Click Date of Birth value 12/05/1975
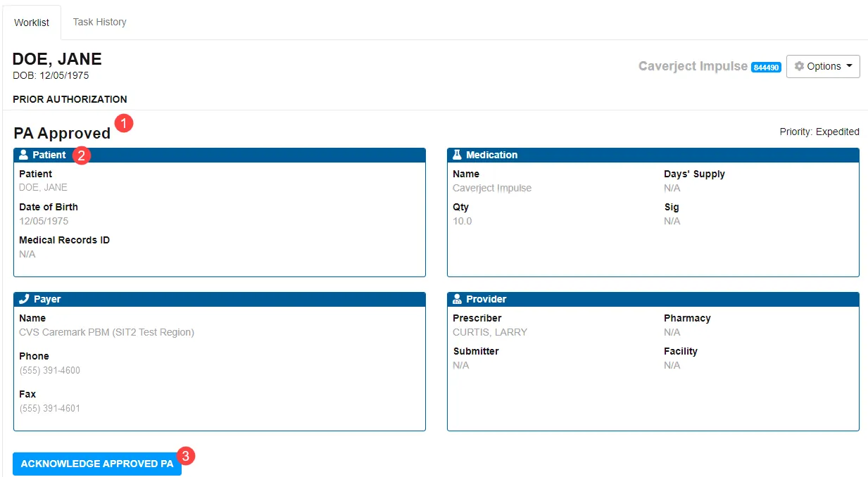Image resolution: width=868 pixels, height=477 pixels. (44, 221)
